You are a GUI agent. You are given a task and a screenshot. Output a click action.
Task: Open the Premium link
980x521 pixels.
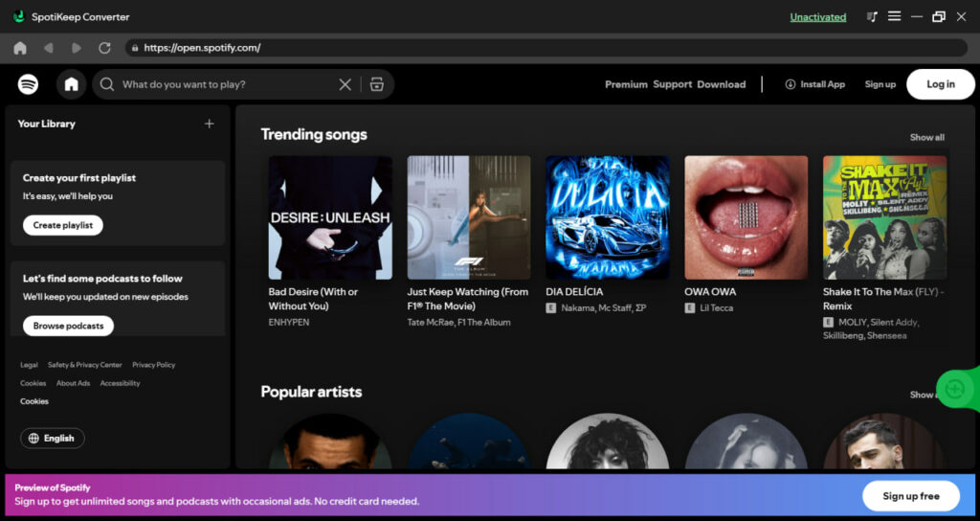626,84
